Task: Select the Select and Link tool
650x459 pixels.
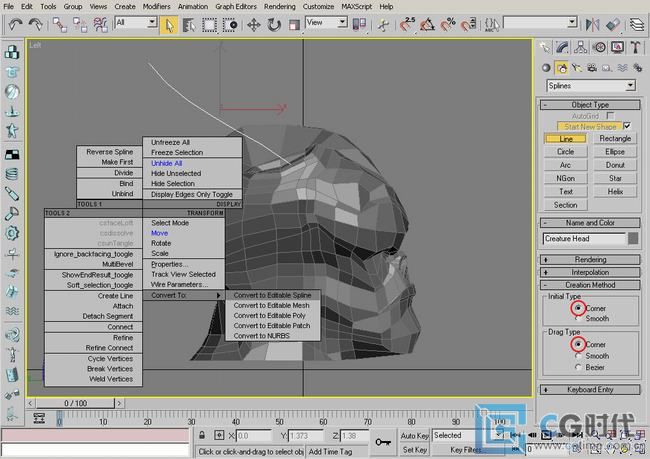Action: point(60,25)
